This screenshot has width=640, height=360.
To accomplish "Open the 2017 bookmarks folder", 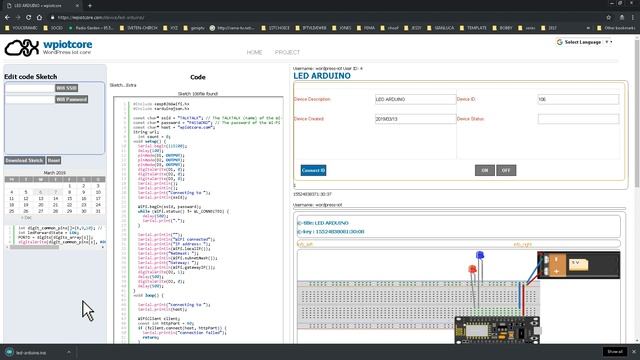I will (x=549, y=28).
